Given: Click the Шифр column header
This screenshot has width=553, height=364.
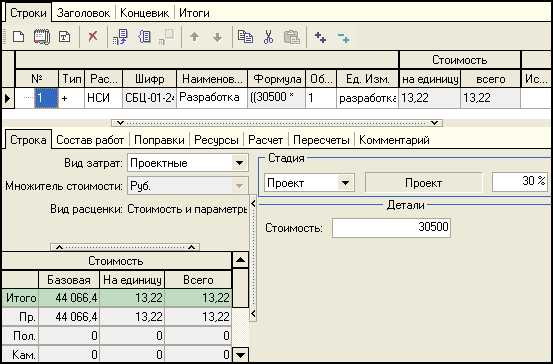Looking at the screenshot, I should point(150,79).
